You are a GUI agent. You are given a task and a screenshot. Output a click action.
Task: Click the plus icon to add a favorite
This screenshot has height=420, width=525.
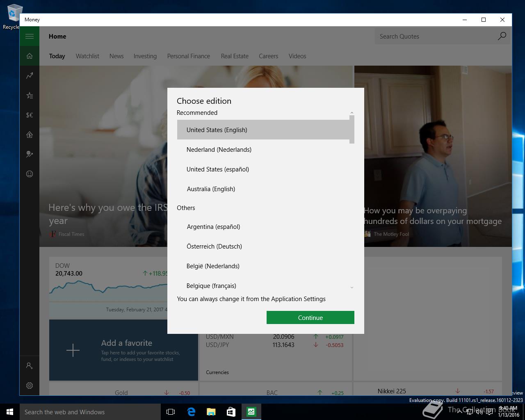point(73,350)
